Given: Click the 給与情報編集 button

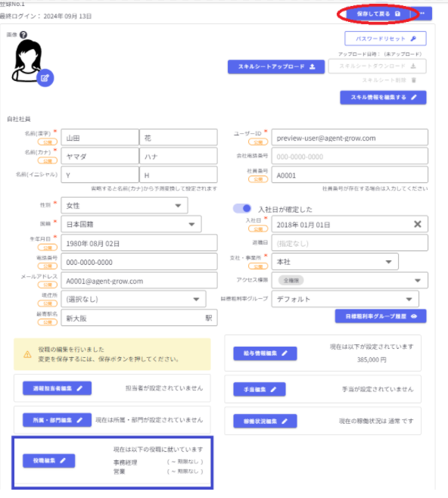Looking at the screenshot, I should [x=265, y=353].
